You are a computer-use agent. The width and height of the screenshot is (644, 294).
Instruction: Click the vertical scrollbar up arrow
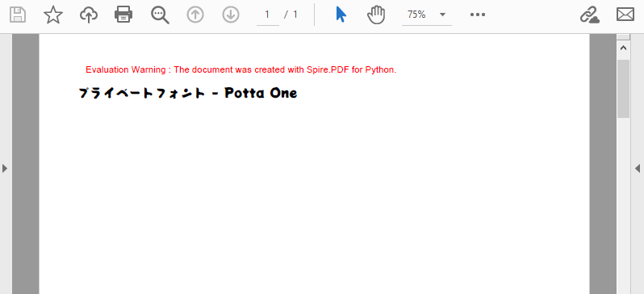coord(623,48)
